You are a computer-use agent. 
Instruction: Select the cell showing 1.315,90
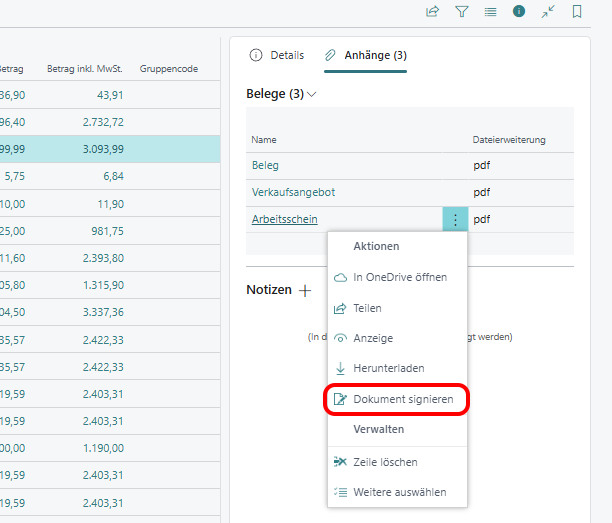(103, 285)
